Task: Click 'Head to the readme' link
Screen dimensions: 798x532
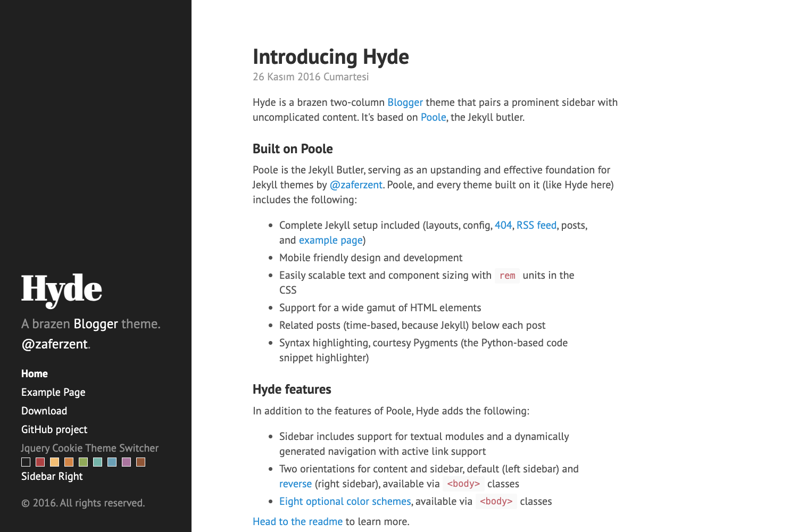Action: coord(297,521)
